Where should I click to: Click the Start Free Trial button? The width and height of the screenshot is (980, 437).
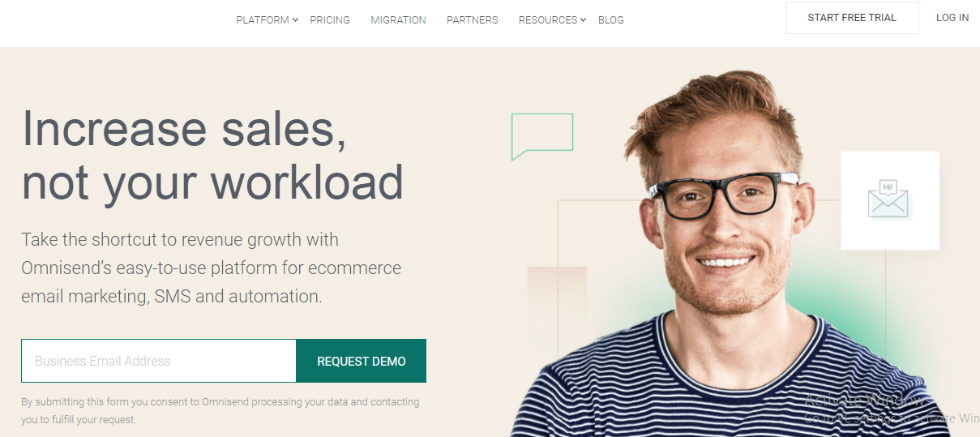852,18
